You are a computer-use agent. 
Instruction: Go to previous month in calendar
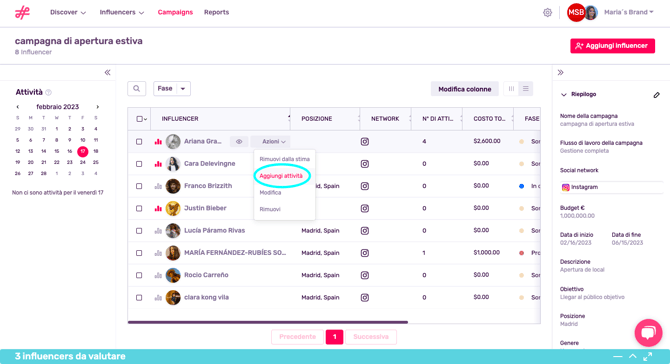tap(18, 107)
